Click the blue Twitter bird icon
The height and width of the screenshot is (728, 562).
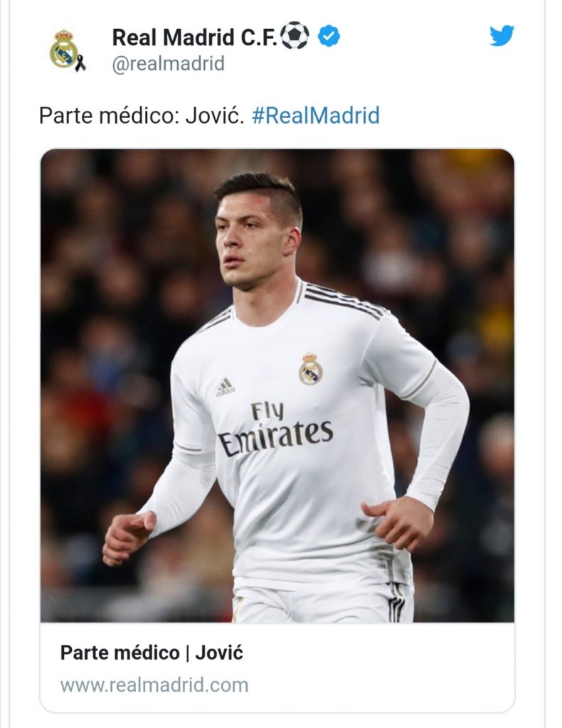pyautogui.click(x=502, y=36)
